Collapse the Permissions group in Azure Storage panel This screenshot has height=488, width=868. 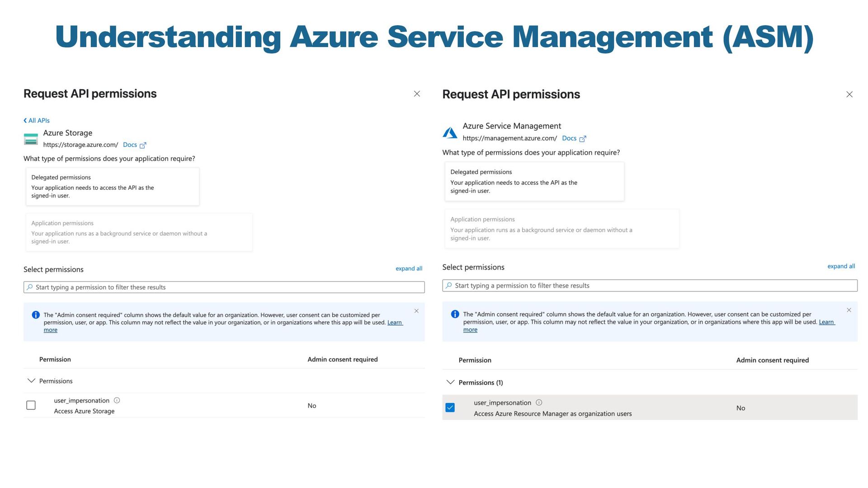coord(31,381)
